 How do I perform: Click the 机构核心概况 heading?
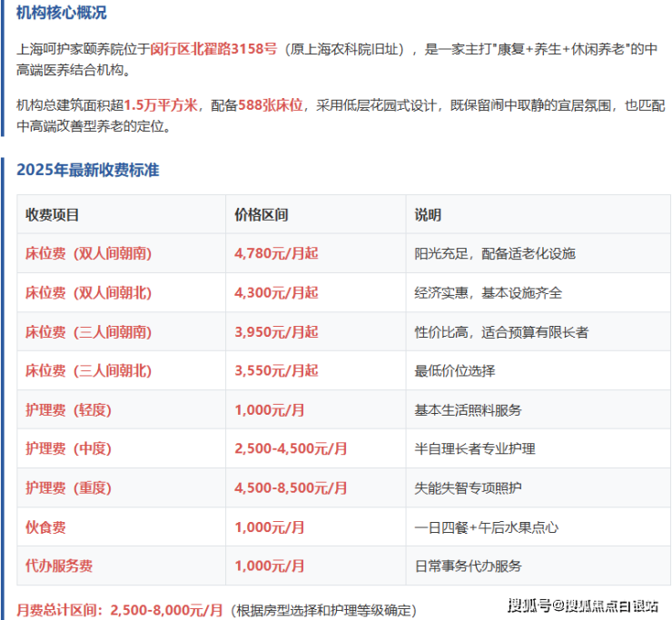click(x=61, y=14)
